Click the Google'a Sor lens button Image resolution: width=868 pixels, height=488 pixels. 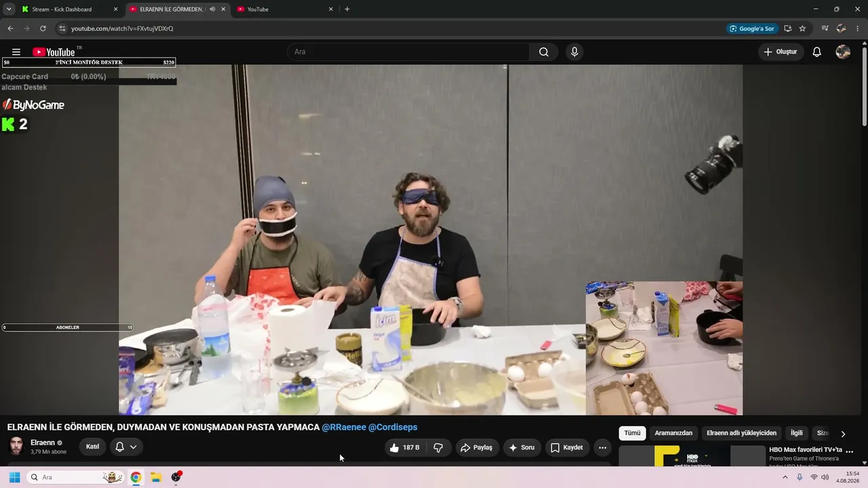coord(751,28)
